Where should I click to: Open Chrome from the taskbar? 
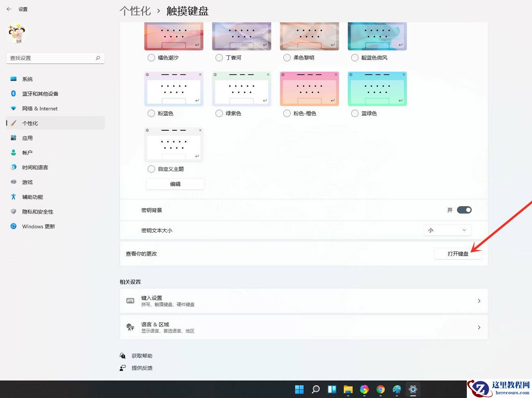pyautogui.click(x=380, y=390)
